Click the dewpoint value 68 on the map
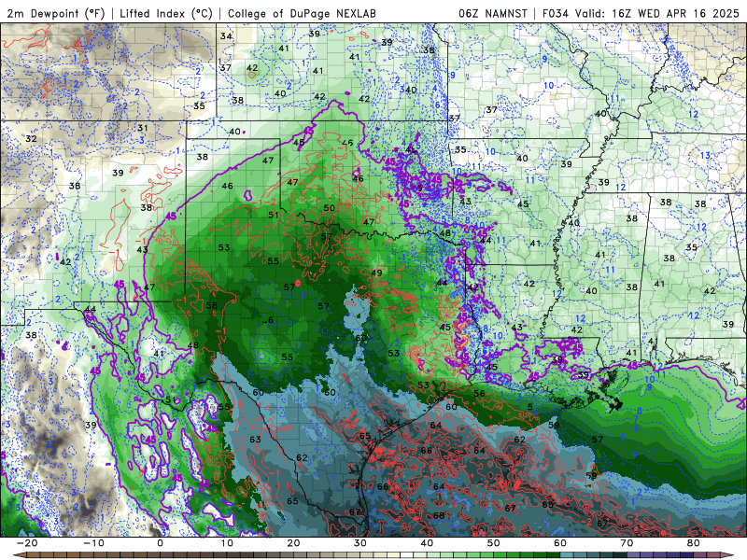Viewport: 747px width, 560px height. tap(439, 515)
